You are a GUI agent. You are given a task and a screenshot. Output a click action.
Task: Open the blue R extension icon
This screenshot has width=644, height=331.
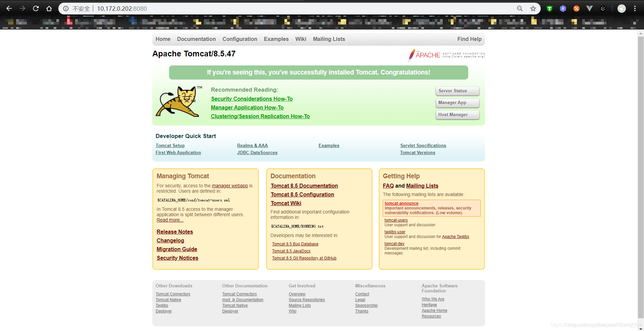563,9
